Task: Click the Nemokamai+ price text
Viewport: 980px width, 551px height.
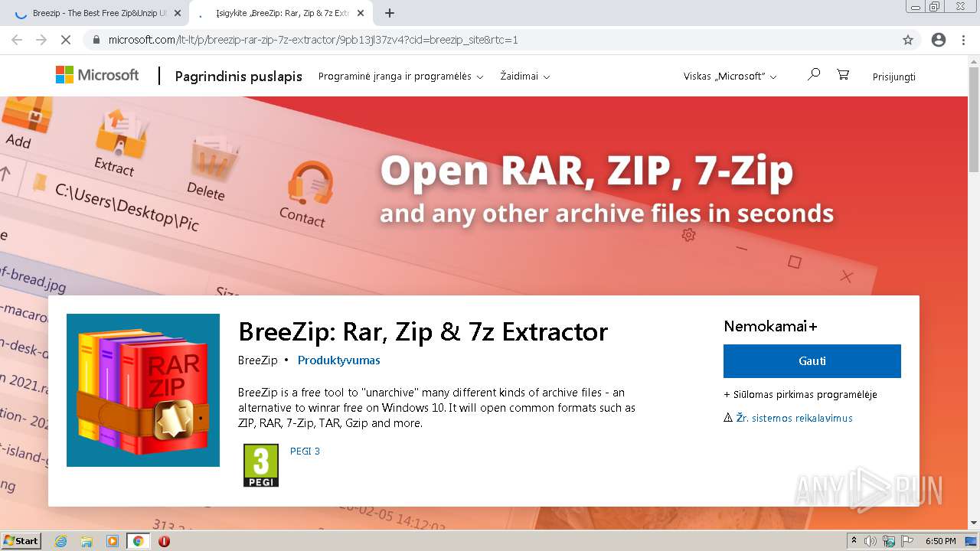Action: point(770,326)
